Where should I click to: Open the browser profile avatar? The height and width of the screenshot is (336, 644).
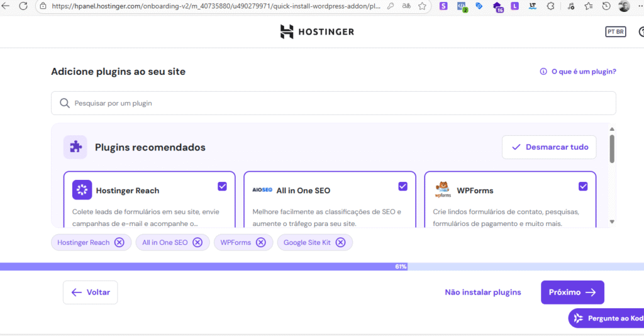pos(624,6)
